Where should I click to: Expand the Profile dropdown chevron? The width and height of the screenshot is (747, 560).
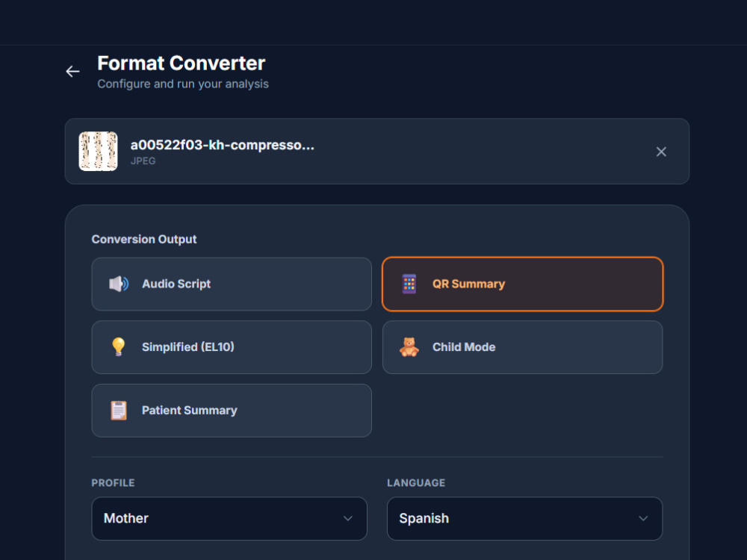tap(348, 519)
